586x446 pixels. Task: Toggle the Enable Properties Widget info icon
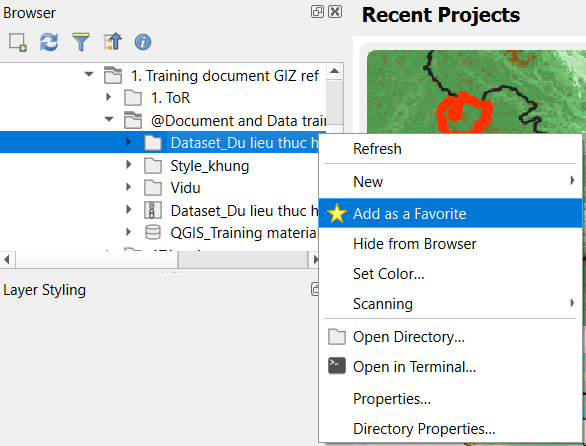point(143,42)
